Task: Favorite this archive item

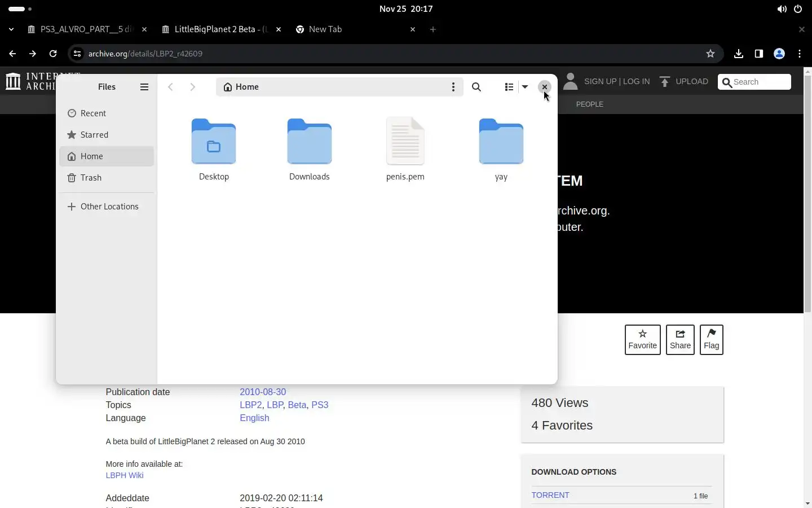Action: [643, 340]
